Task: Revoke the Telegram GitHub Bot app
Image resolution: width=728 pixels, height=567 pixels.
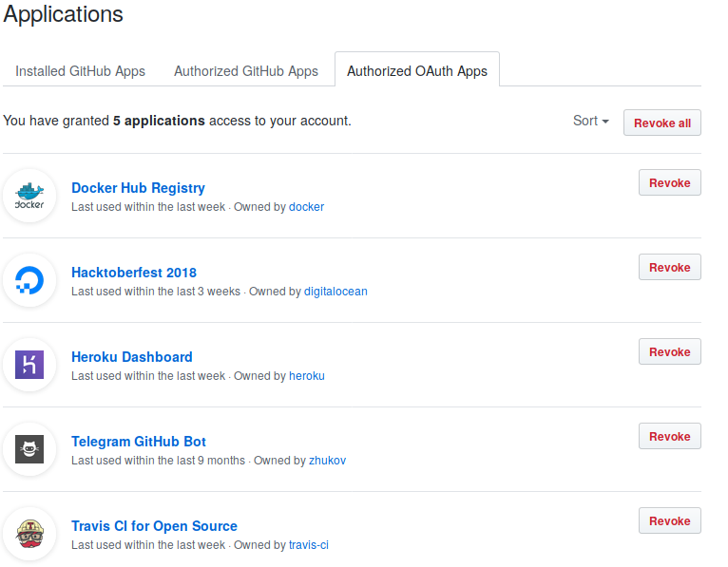Action: 669,436
